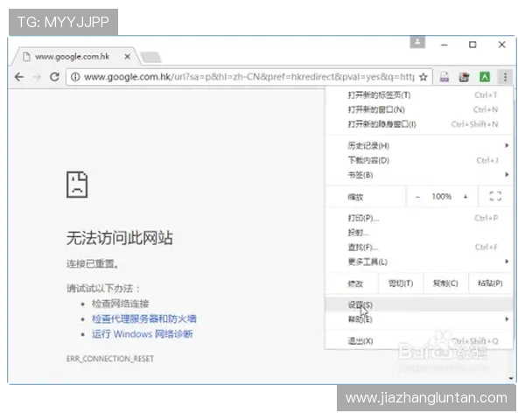The height and width of the screenshot is (420, 525).
Task: Click the green A extension icon
Action: click(485, 77)
